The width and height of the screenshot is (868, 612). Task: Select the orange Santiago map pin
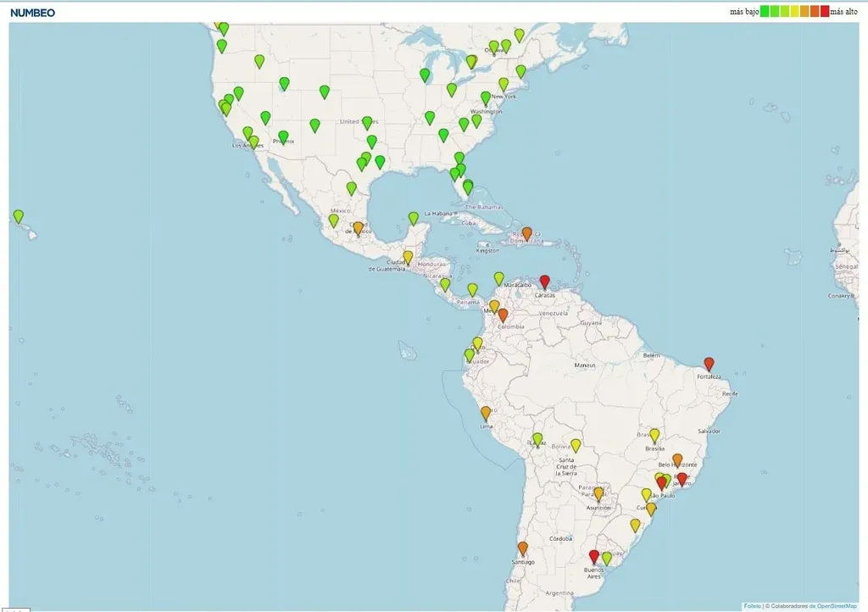coord(523,548)
